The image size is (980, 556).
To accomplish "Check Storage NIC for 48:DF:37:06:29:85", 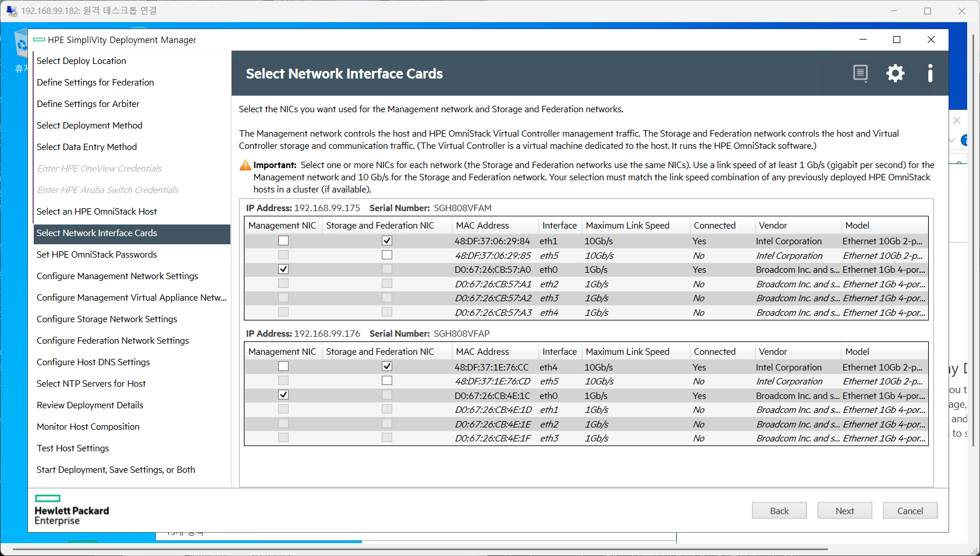I will click(x=387, y=255).
